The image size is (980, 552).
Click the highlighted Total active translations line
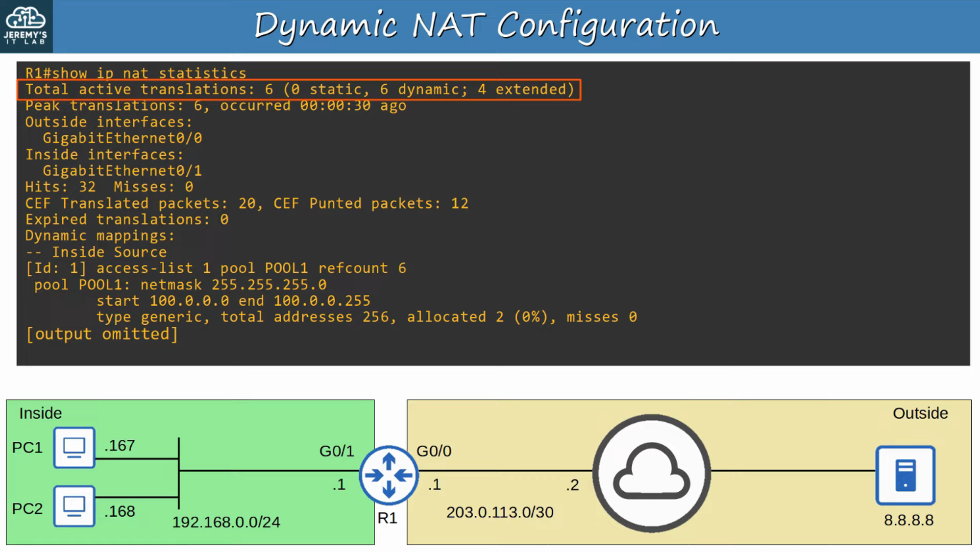(299, 90)
